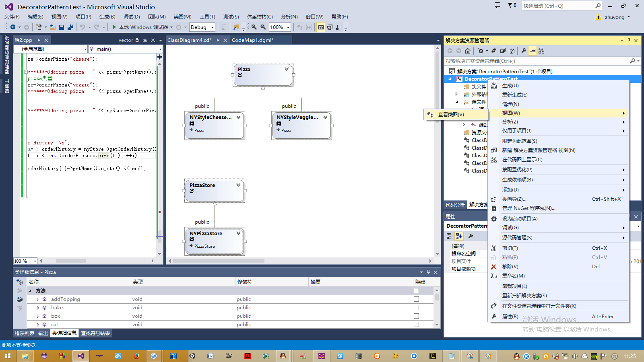Expand the addTopping method row
The height and width of the screenshot is (362, 644).
(x=38, y=299)
